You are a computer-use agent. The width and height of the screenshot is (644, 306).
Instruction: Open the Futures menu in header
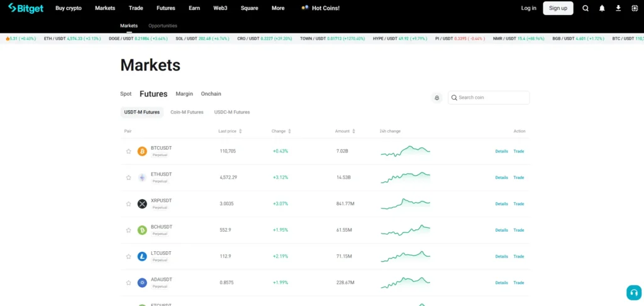coord(166,8)
